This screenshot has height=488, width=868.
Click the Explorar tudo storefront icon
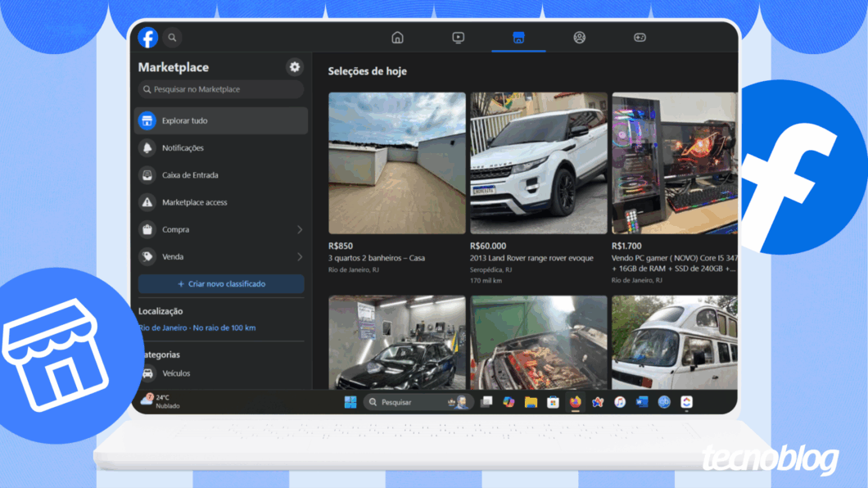point(147,120)
